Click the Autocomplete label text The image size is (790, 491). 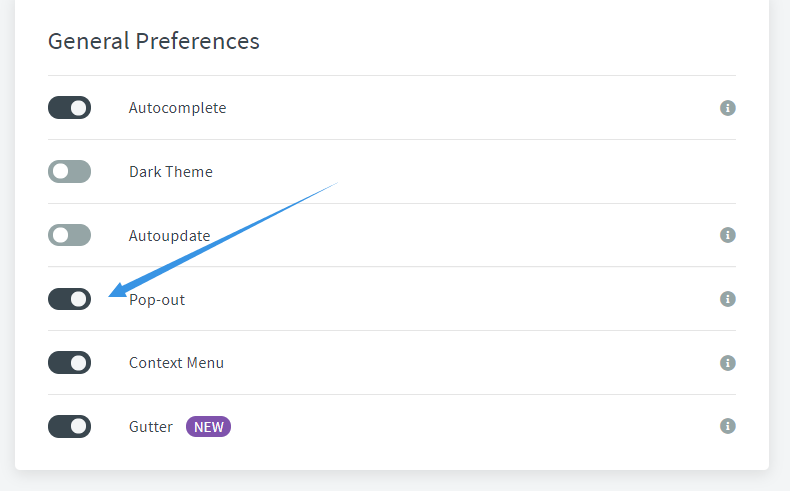177,108
